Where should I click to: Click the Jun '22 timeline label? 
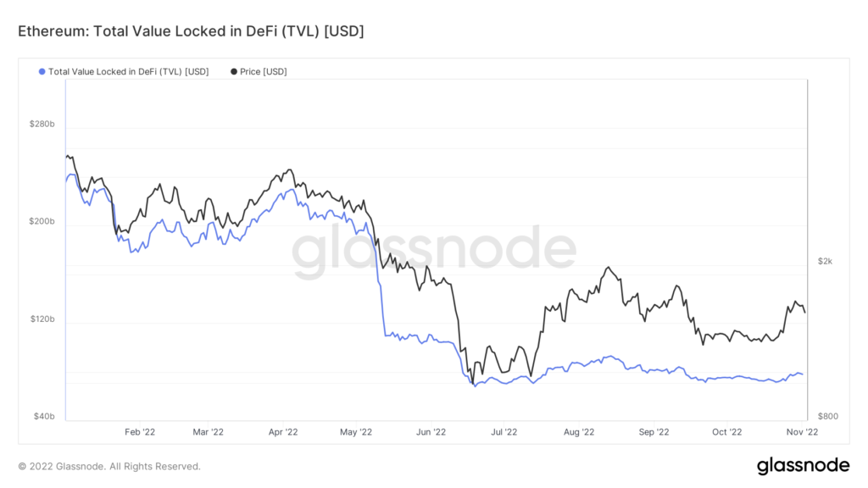pos(431,431)
